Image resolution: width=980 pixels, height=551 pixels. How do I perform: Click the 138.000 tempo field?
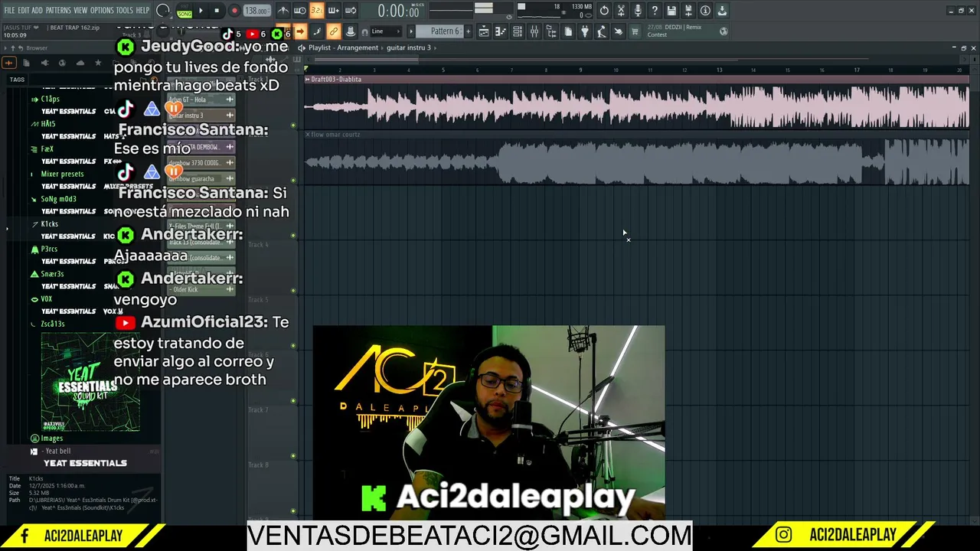pyautogui.click(x=256, y=11)
